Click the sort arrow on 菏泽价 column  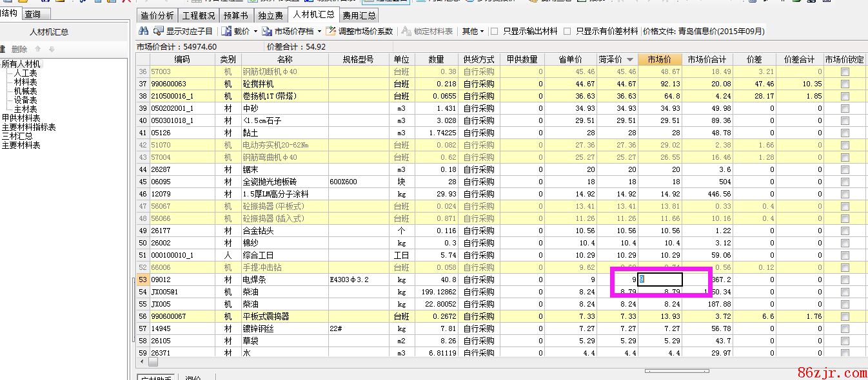click(x=630, y=59)
